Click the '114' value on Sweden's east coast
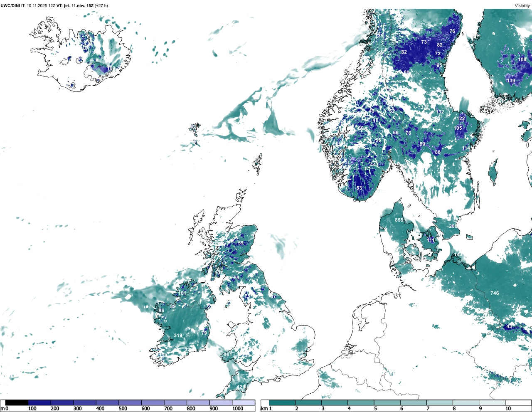Viewport: 532px width, 412px height. click(x=466, y=148)
